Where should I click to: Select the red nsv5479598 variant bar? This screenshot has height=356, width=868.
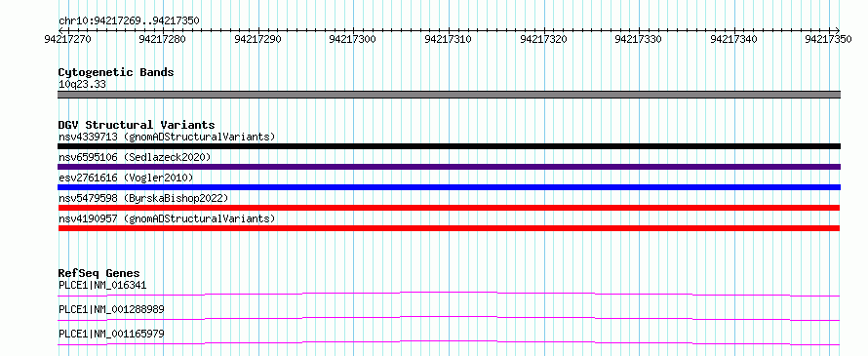pos(449,208)
